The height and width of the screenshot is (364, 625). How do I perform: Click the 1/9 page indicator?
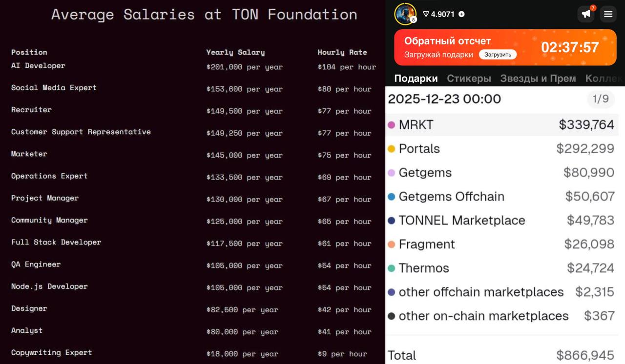point(600,99)
